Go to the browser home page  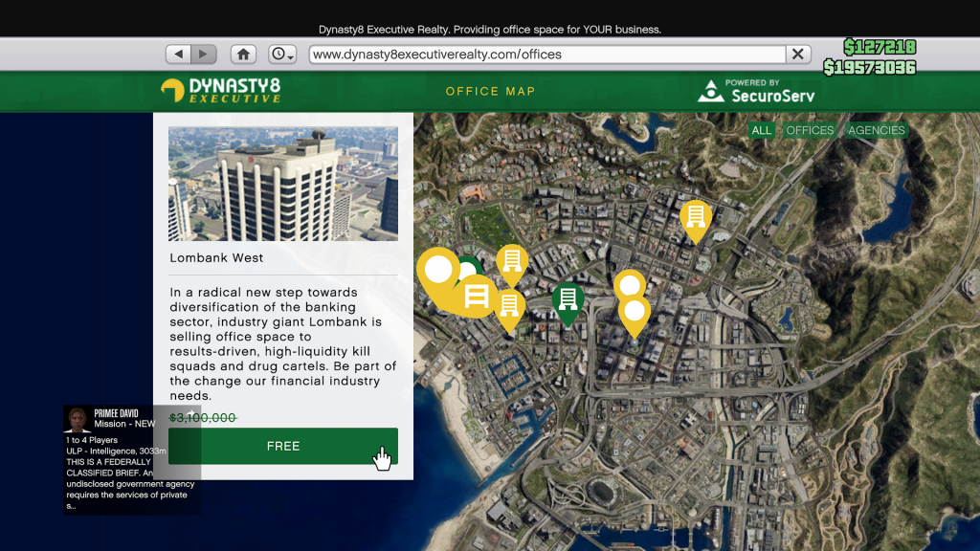coord(244,55)
